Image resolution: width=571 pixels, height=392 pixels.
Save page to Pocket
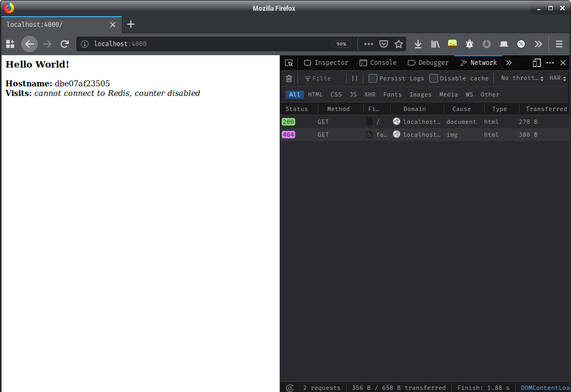[x=384, y=44]
